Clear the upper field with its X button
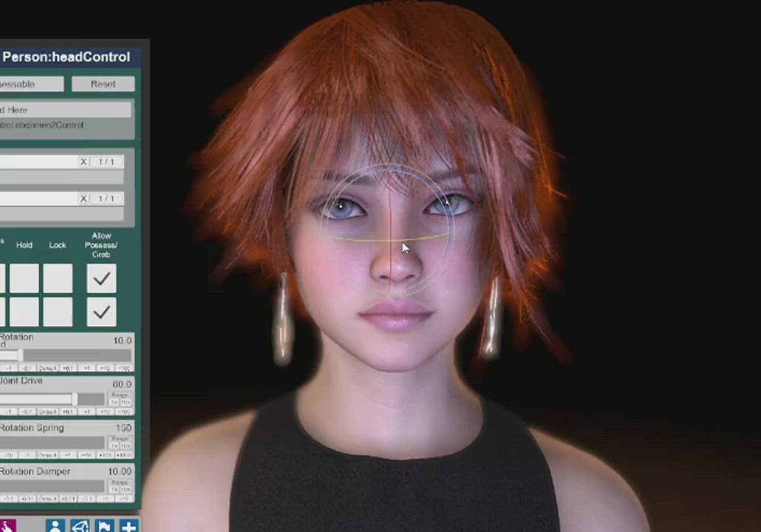This screenshot has height=532, width=761. coord(83,162)
